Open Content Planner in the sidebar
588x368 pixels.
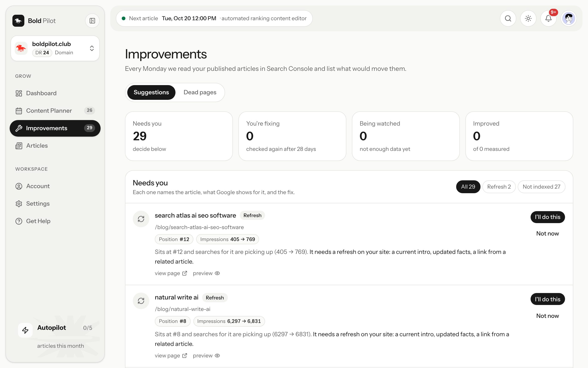pos(55,111)
